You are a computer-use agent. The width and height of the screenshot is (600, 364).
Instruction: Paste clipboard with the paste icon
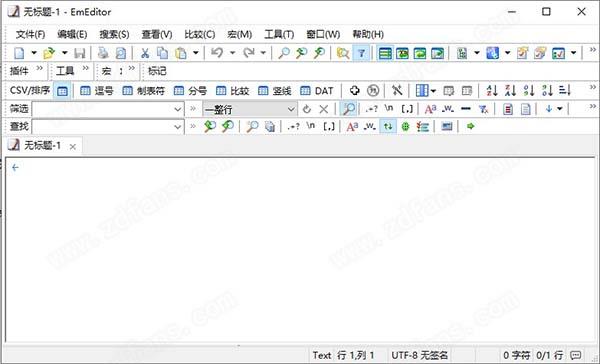click(181, 53)
